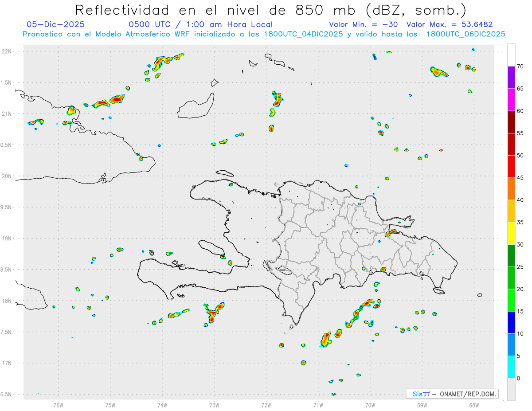Pick the orange 40-45 dBZ color band

pos(511,189)
